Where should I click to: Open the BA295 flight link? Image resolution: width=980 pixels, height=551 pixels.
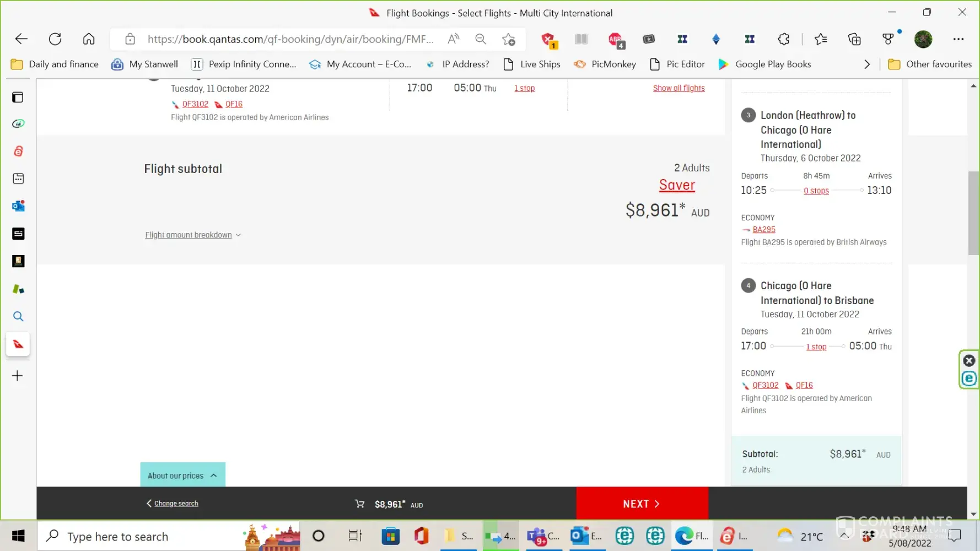(x=764, y=230)
